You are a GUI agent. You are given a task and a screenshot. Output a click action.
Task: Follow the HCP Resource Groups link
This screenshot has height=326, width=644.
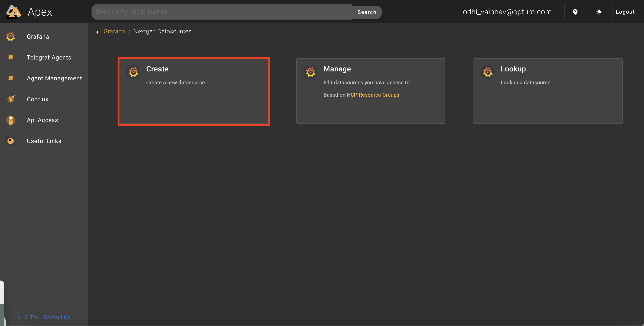pyautogui.click(x=373, y=95)
